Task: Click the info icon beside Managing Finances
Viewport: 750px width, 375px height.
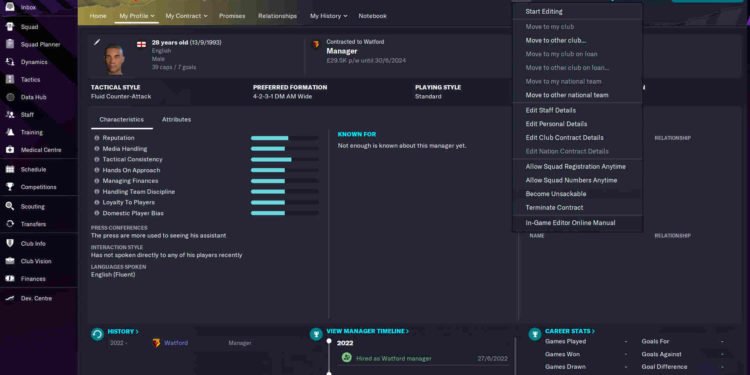Action: 97,181
